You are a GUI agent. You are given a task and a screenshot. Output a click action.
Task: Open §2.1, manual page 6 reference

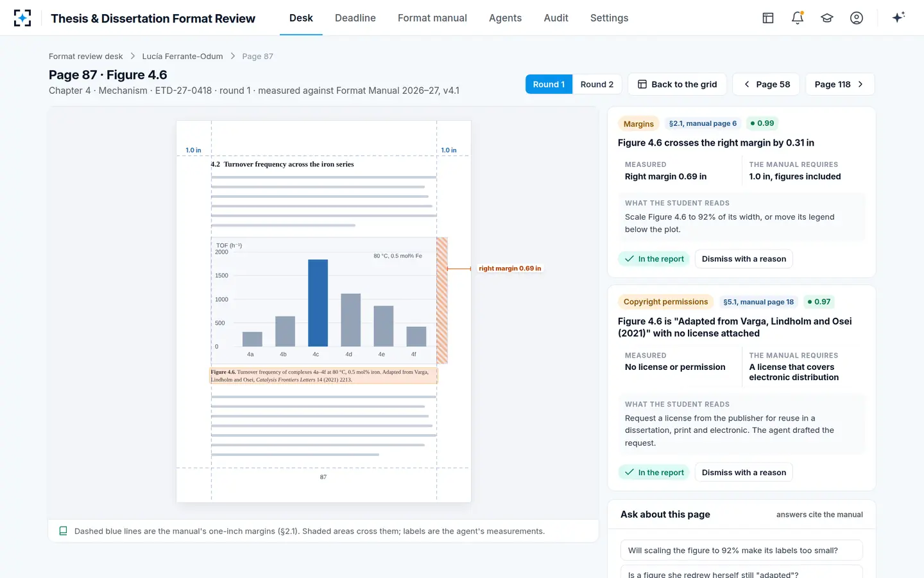[703, 123]
